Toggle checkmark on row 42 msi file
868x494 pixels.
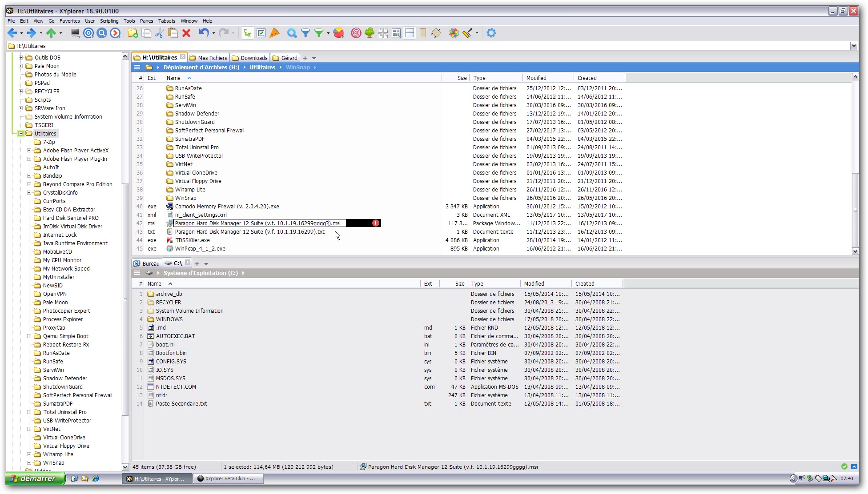(x=140, y=223)
